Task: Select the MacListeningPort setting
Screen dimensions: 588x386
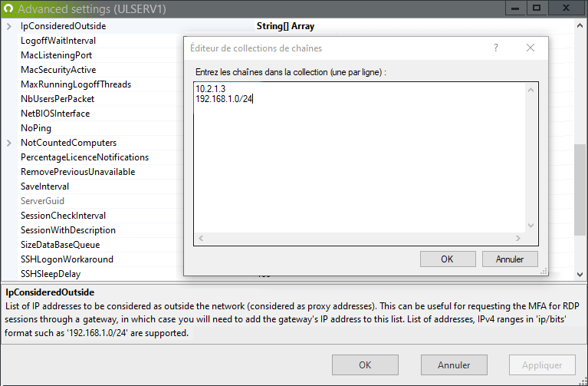Action: [56, 55]
